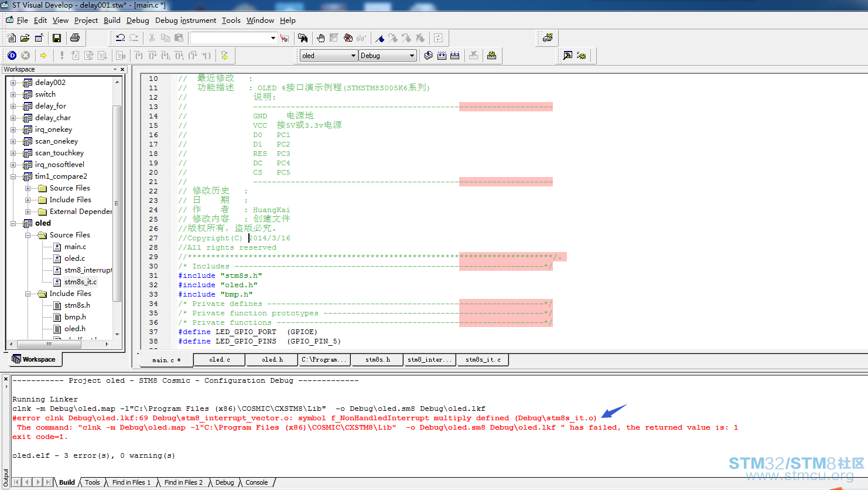
Task: Click the find next icon beside search box
Action: coord(285,38)
